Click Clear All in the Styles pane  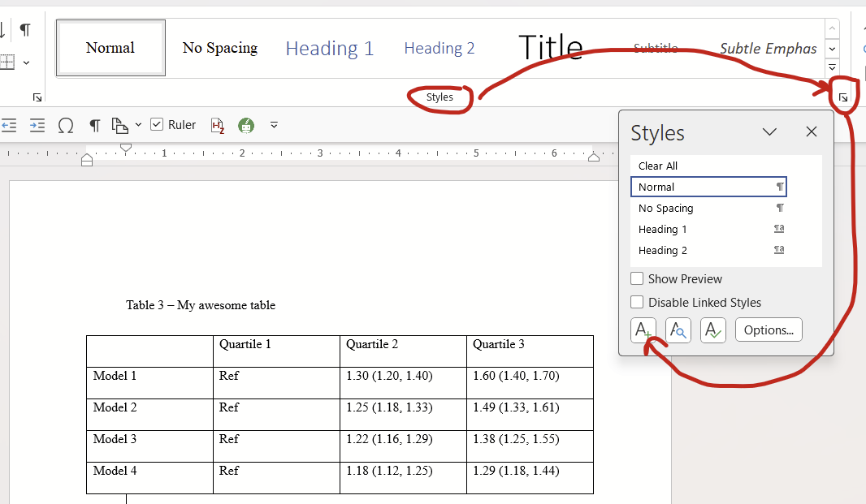pyautogui.click(x=658, y=166)
